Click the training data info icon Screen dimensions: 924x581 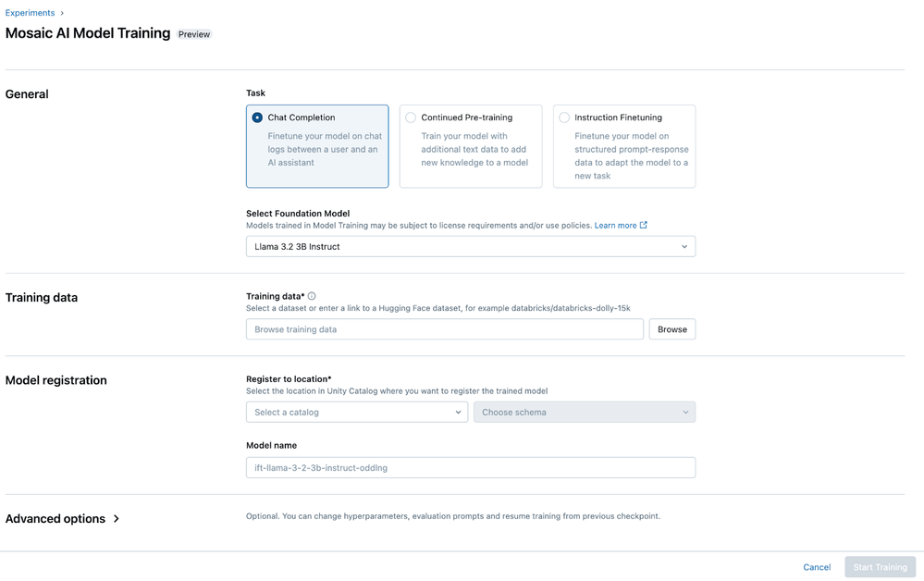click(312, 296)
